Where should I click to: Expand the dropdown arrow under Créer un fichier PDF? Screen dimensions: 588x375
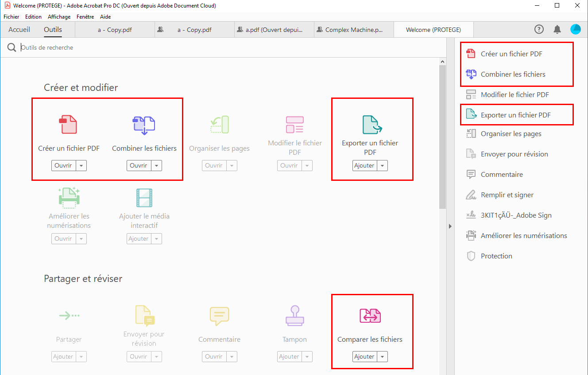coord(81,165)
